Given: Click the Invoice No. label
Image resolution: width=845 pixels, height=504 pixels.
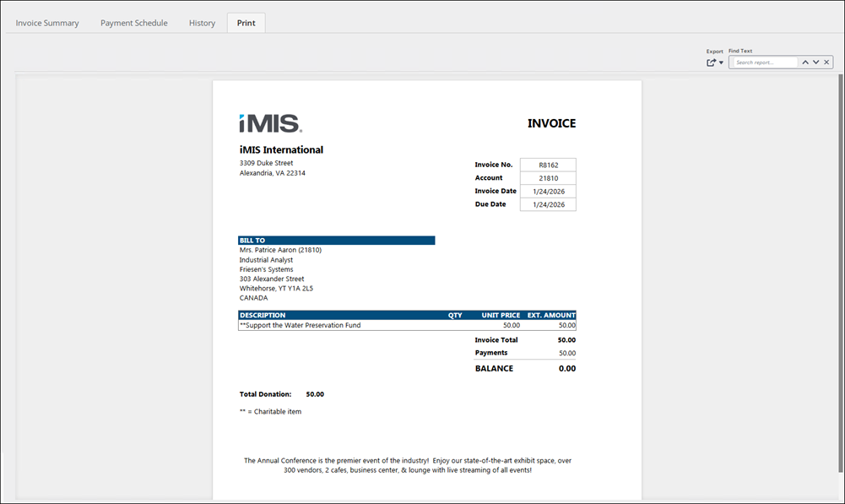Looking at the screenshot, I should click(x=494, y=165).
